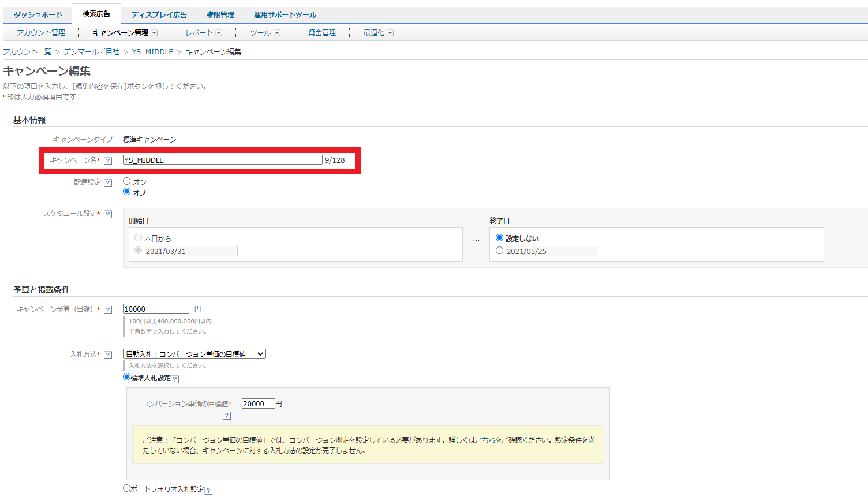Go to the 権限管理 tab
Viewport: 868px width, 501px height.
(x=220, y=15)
